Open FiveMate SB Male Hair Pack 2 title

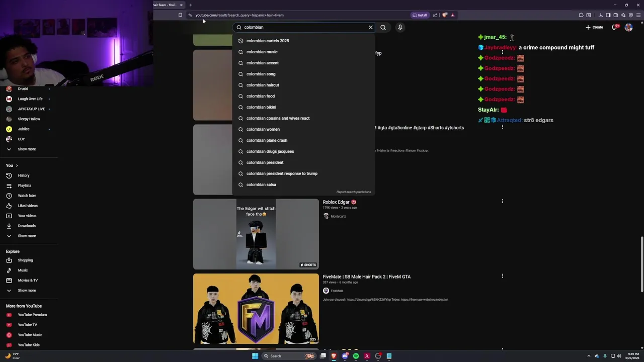tap(367, 277)
